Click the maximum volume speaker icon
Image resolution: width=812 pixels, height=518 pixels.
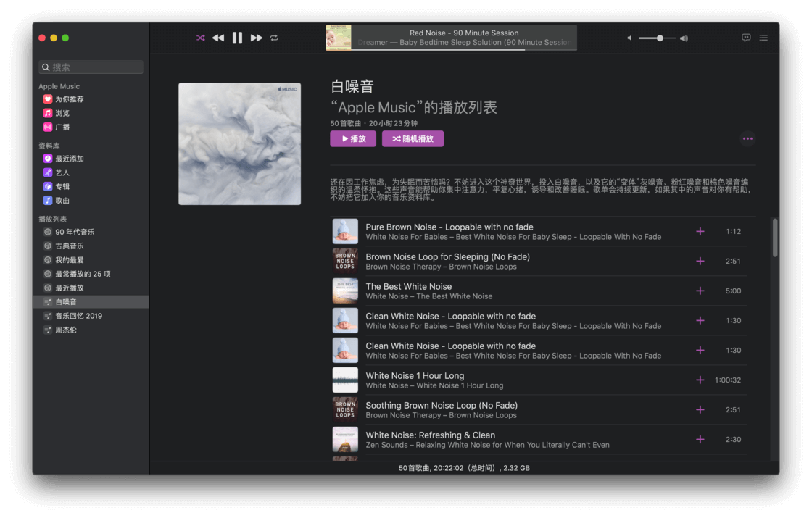(684, 38)
